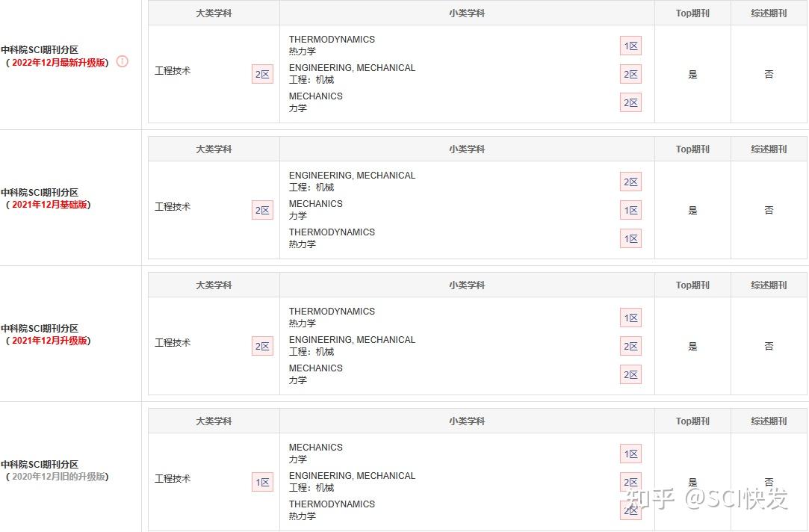Click THERMODYNAMICS 1区 badge in 2021年12月升级版

[630, 318]
